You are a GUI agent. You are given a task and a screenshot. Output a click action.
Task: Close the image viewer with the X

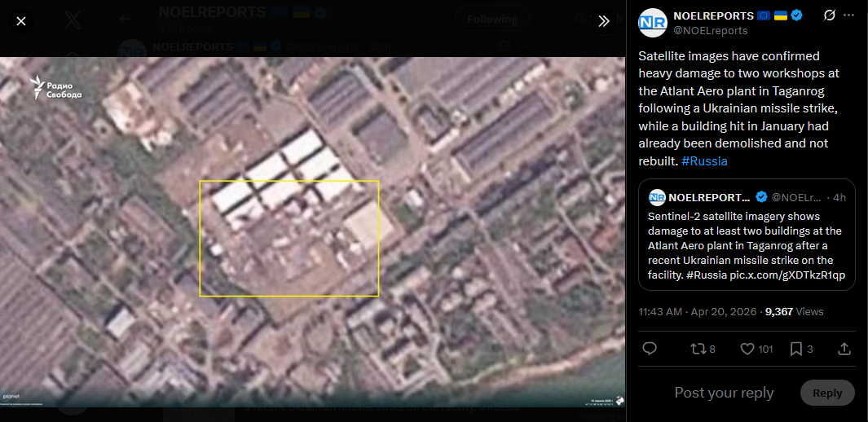[x=21, y=21]
